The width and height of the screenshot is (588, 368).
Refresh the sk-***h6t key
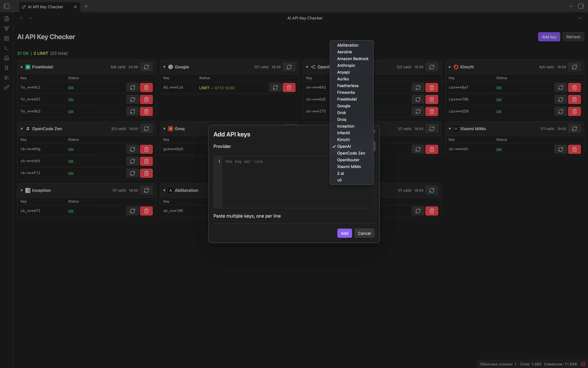pyautogui.click(x=132, y=161)
